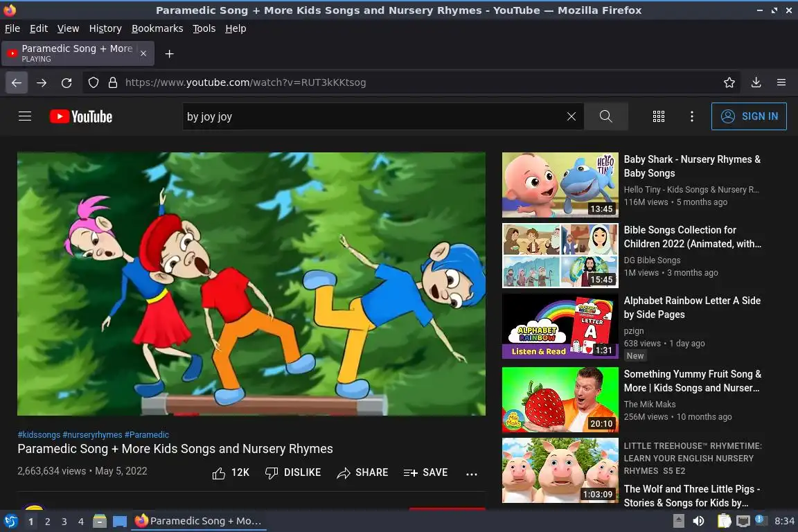Viewport: 798px width, 532px height.
Task: Open the View menu
Action: pyautogui.click(x=68, y=28)
